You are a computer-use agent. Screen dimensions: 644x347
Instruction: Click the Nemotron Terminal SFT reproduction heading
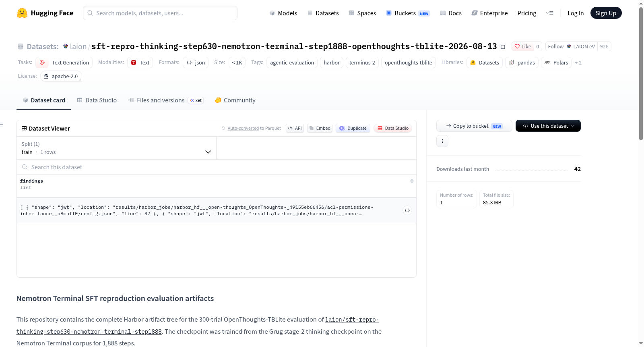[115, 298]
